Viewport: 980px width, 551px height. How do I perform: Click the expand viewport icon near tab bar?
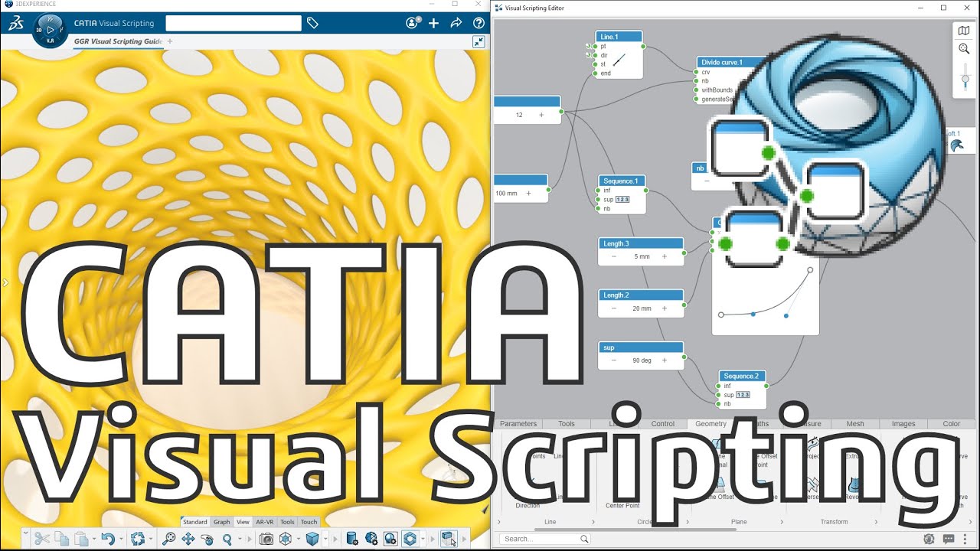pos(478,41)
